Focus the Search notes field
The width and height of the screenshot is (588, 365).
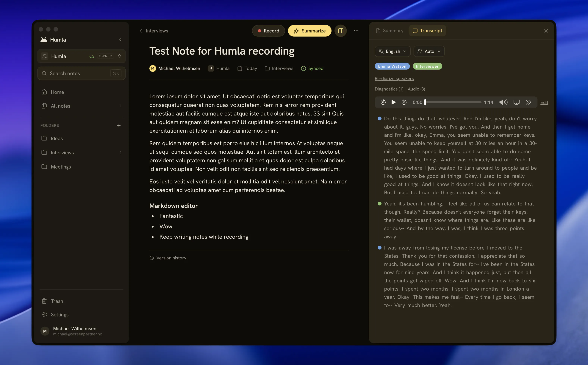pos(81,73)
